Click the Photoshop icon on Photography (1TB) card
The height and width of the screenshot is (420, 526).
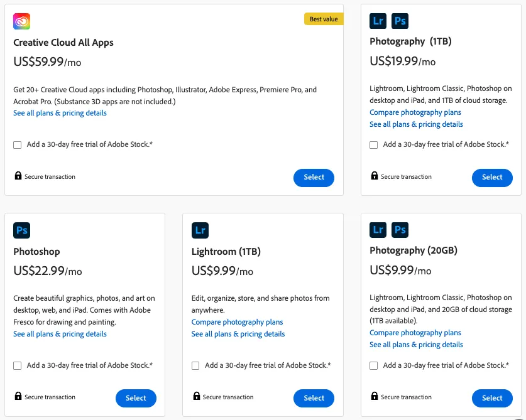pyautogui.click(x=400, y=21)
